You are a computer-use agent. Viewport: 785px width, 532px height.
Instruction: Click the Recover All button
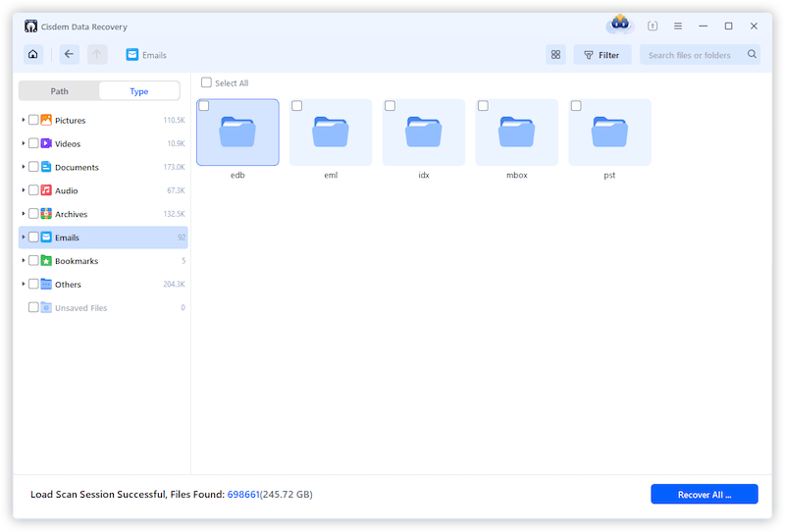pyautogui.click(x=705, y=495)
